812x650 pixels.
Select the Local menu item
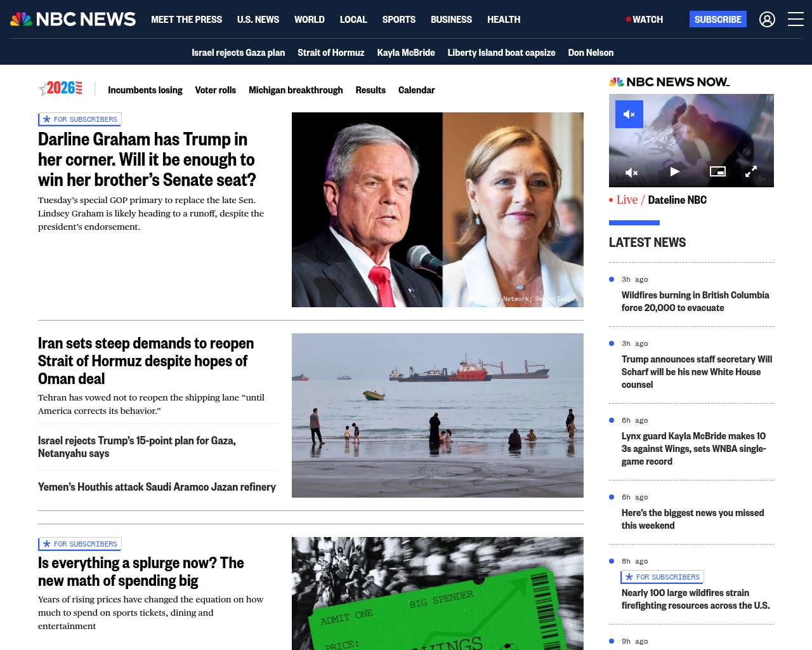353,20
